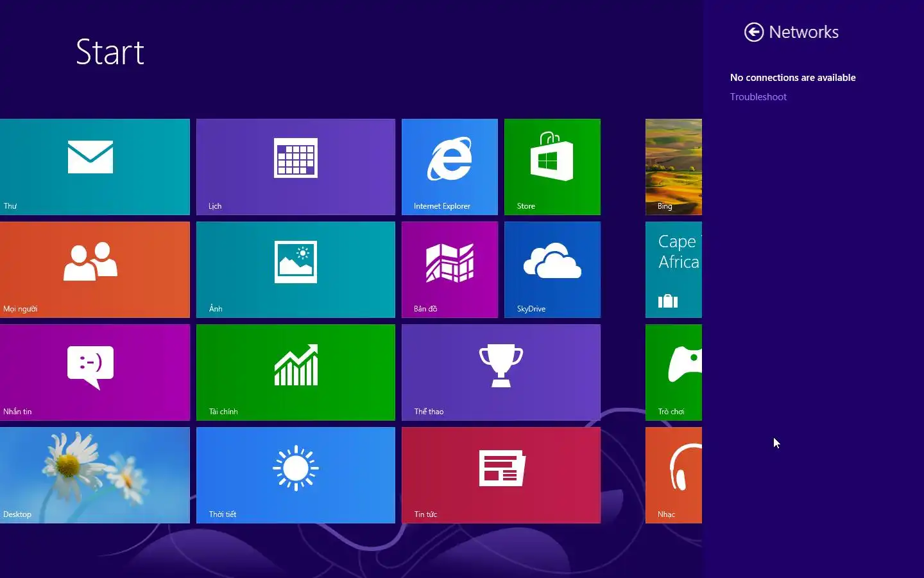Open the Thư mail tile
This screenshot has height=578, width=924.
tap(95, 167)
